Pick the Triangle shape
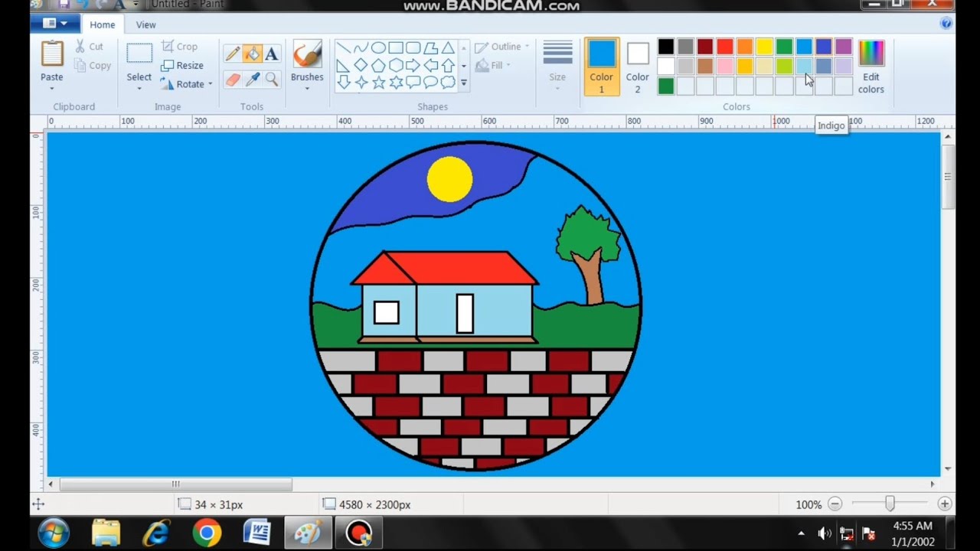Image resolution: width=980 pixels, height=551 pixels. tap(448, 47)
